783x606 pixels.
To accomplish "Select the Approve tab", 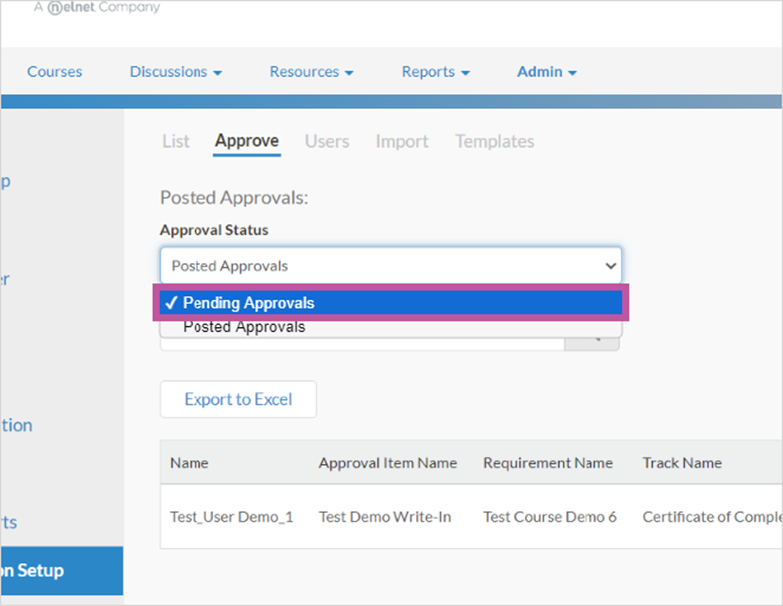I will 247,142.
